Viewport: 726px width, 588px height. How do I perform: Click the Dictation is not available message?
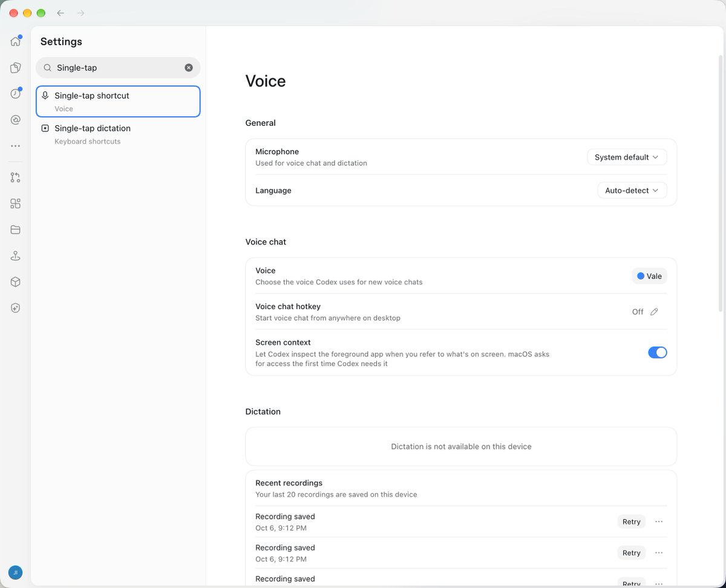pos(461,446)
